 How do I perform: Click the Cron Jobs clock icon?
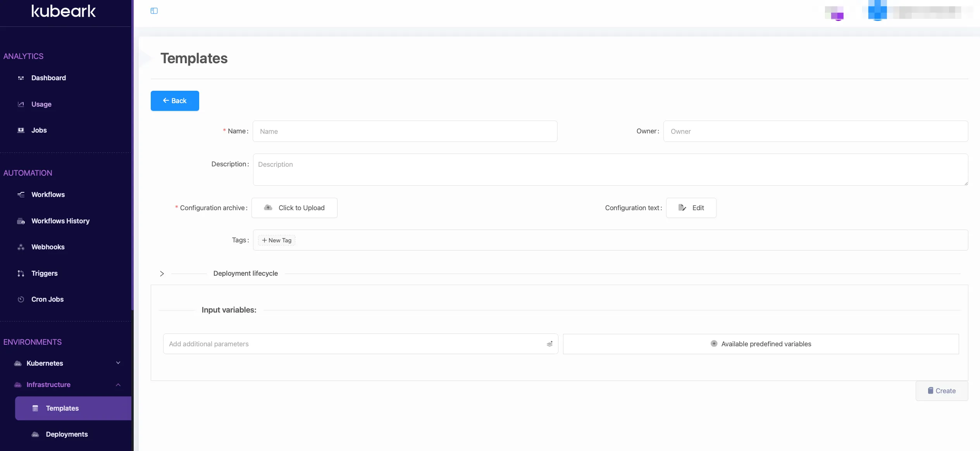tap(21, 299)
